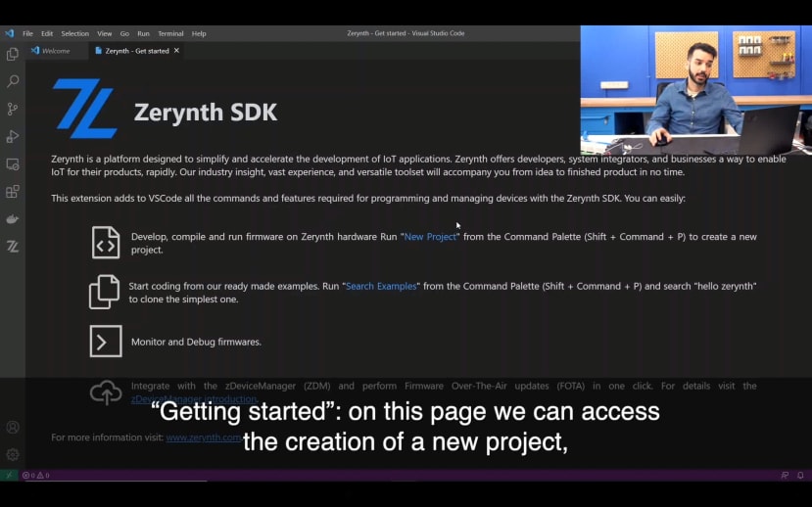Open the zDeviceManager introduction link

coord(194,399)
